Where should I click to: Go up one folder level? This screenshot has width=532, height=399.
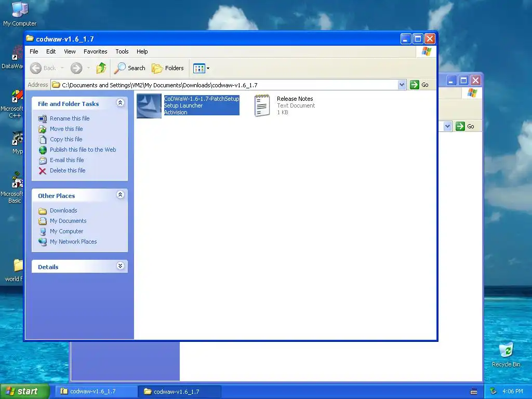[x=101, y=68]
